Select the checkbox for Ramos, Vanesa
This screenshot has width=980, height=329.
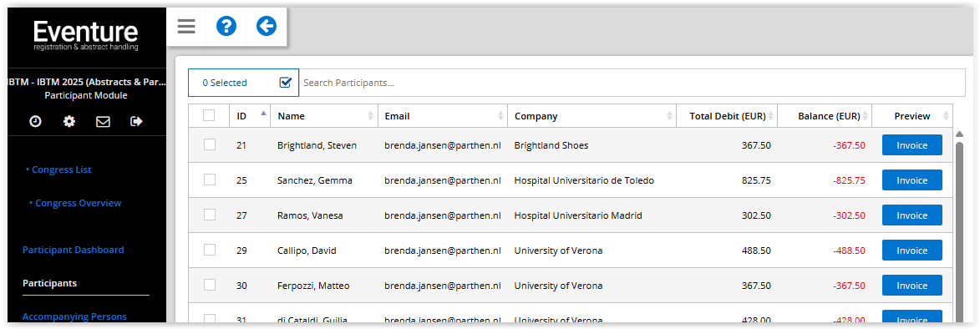(210, 215)
